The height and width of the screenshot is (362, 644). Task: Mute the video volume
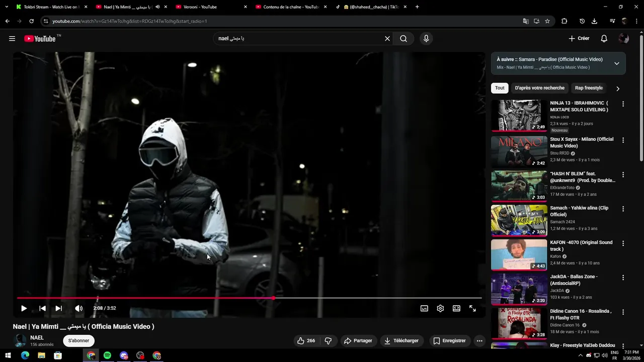tap(79, 308)
